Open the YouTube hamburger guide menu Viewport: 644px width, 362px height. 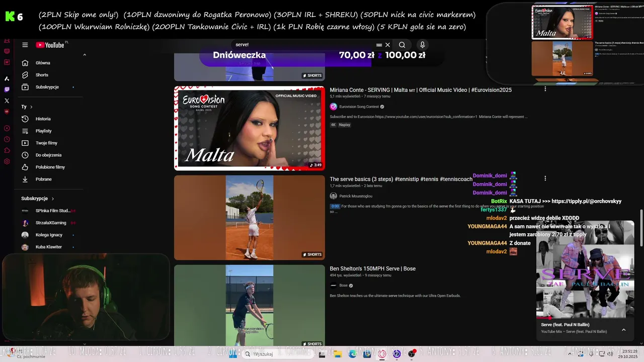pyautogui.click(x=25, y=45)
